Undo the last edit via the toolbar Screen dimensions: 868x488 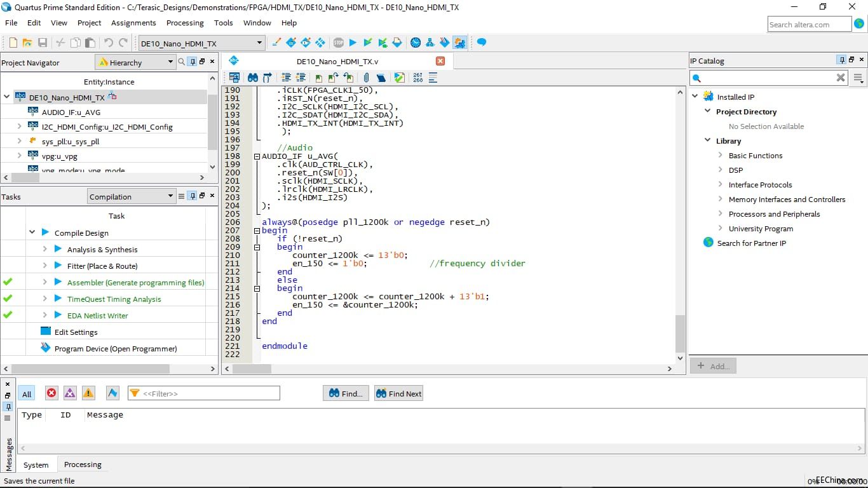pos(110,43)
